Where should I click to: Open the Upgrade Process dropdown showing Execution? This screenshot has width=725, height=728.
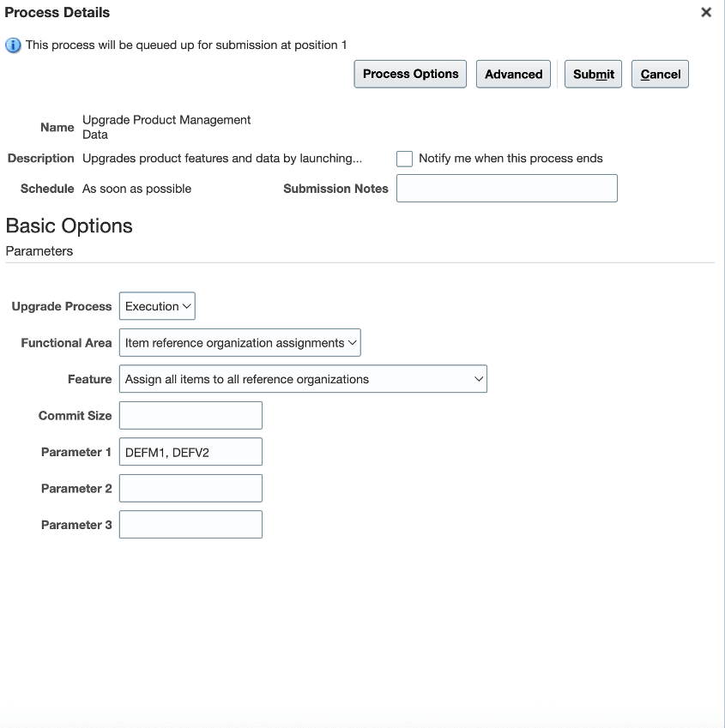point(156,305)
